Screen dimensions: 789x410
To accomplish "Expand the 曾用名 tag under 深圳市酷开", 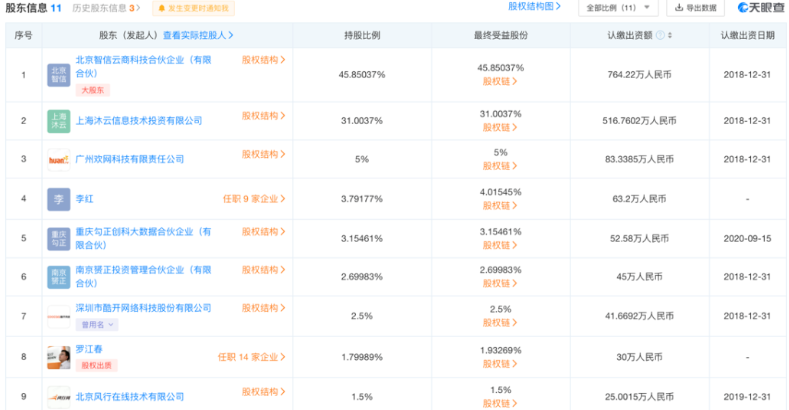I will pyautogui.click(x=98, y=325).
